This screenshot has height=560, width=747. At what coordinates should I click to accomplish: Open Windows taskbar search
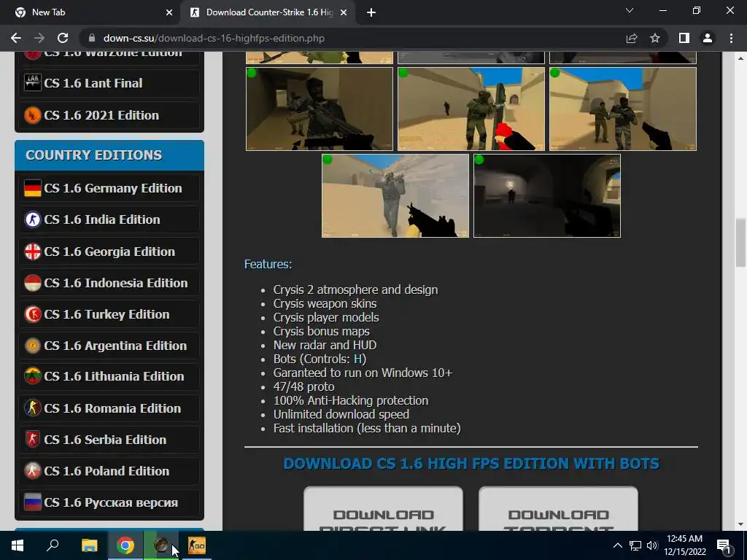point(53,545)
